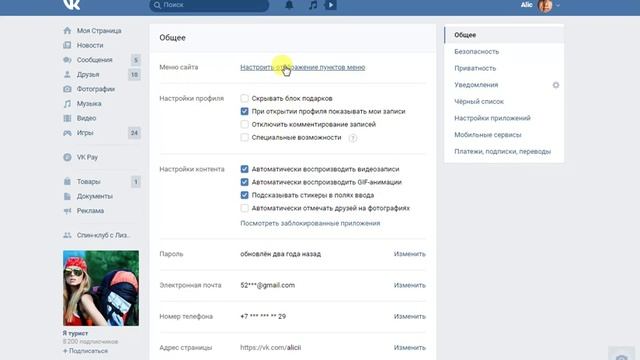Click the Документы file icon

pos(67,196)
